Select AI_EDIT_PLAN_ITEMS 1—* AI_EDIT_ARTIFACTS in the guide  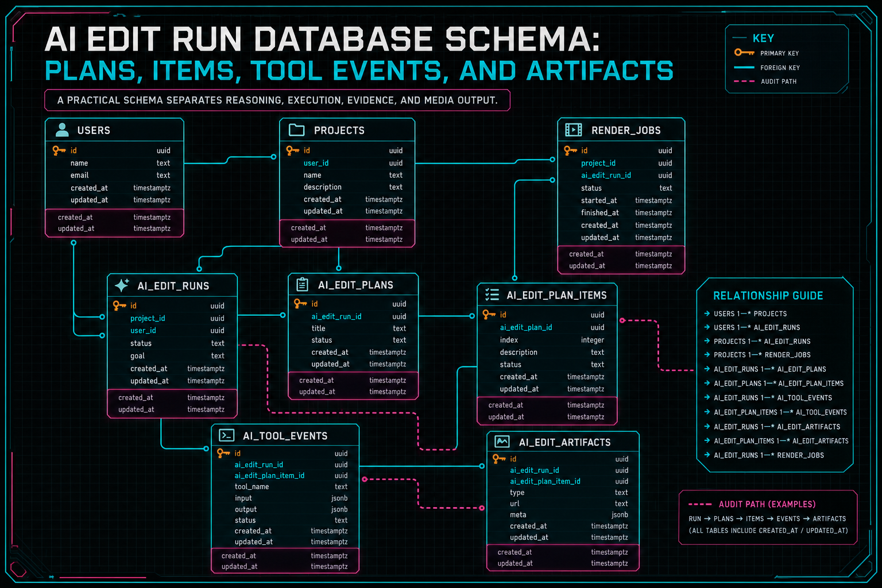coord(781,441)
